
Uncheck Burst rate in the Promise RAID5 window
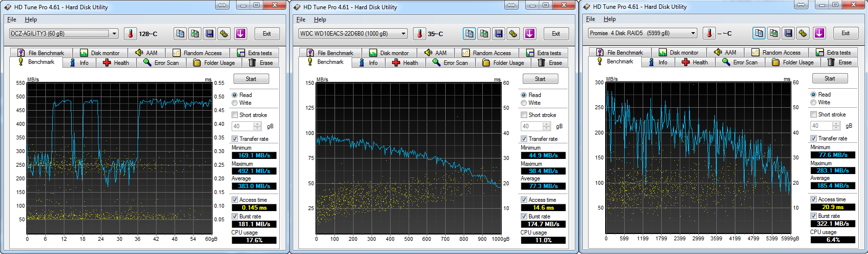813,215
